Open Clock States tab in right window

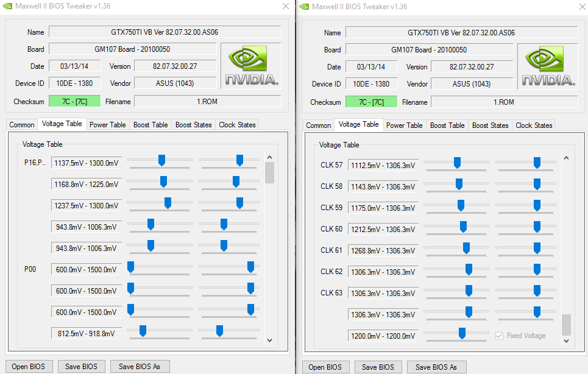(534, 125)
